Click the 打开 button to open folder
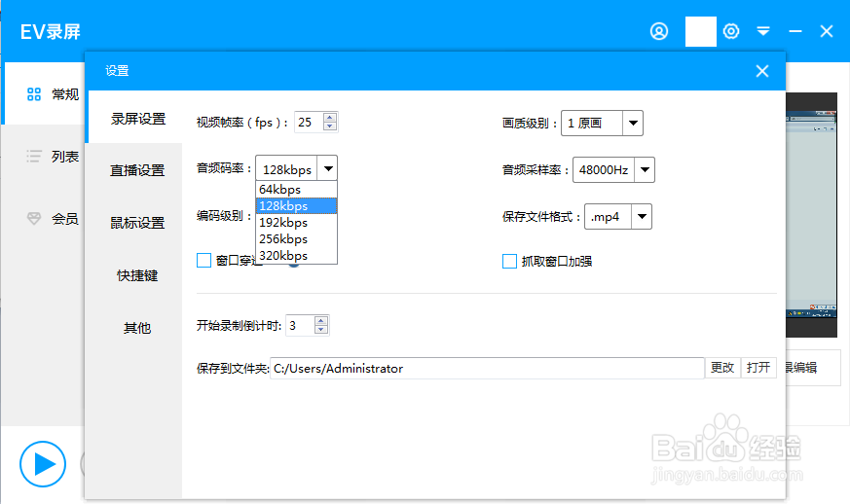The width and height of the screenshot is (850, 504). coord(758,368)
